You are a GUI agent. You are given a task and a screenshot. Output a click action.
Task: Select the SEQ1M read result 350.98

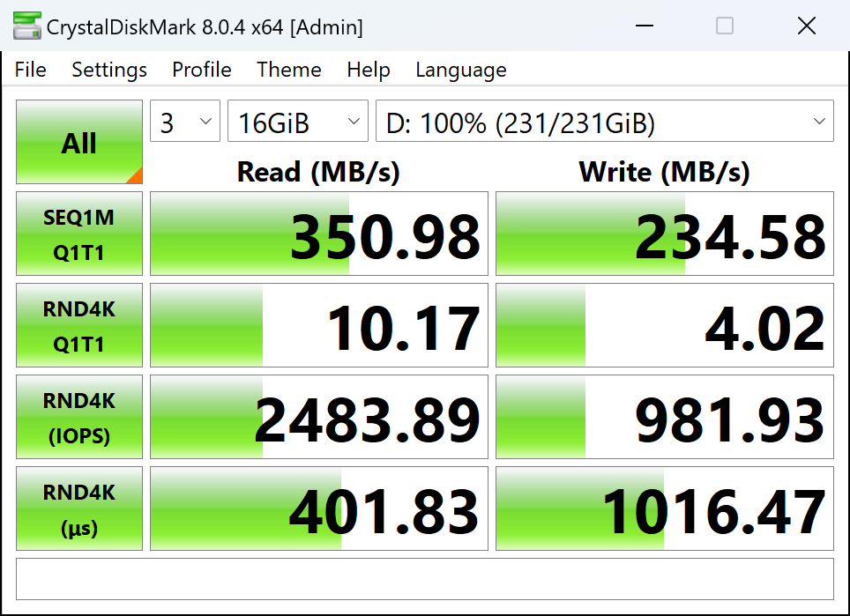click(x=319, y=234)
